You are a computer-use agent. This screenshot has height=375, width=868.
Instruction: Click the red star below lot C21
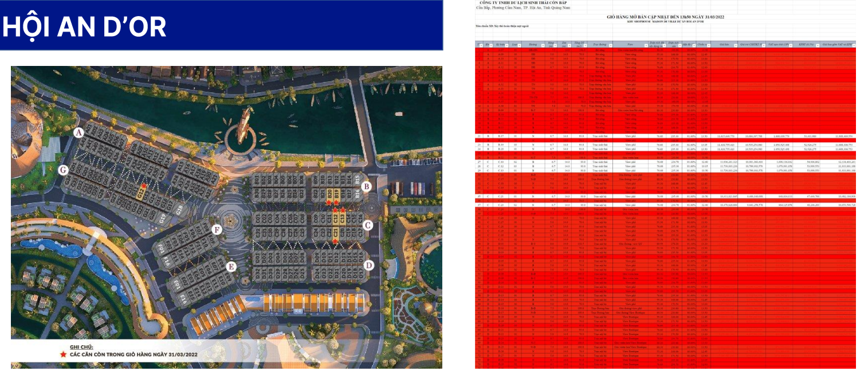point(335,241)
